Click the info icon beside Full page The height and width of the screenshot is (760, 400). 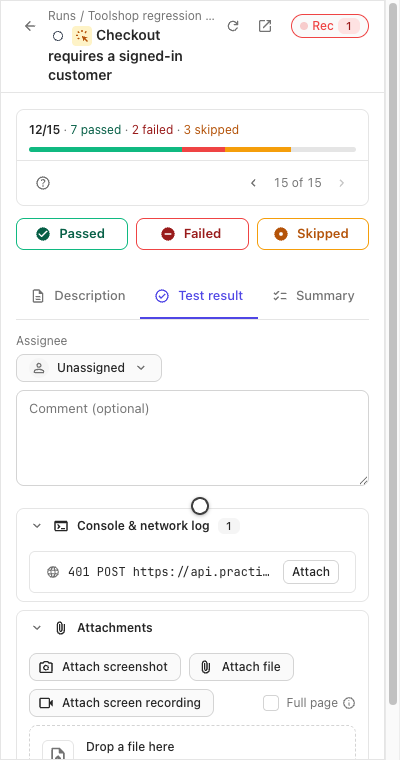tap(349, 703)
